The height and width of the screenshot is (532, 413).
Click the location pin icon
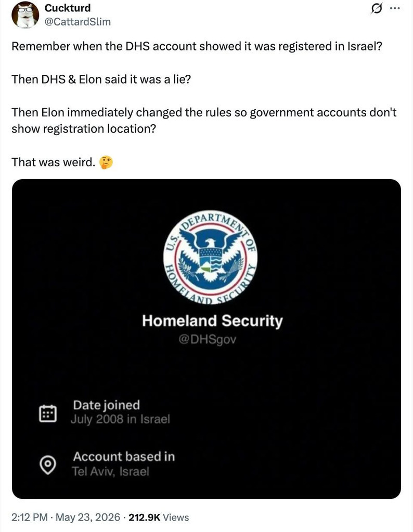(47, 464)
